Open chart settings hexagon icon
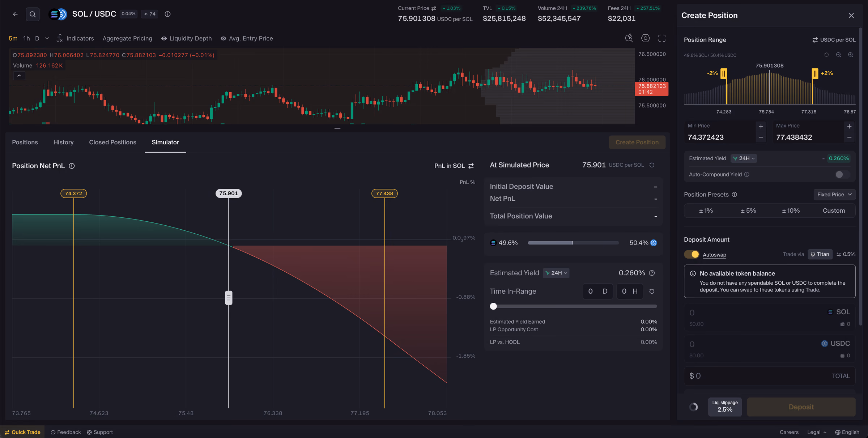 coord(645,38)
